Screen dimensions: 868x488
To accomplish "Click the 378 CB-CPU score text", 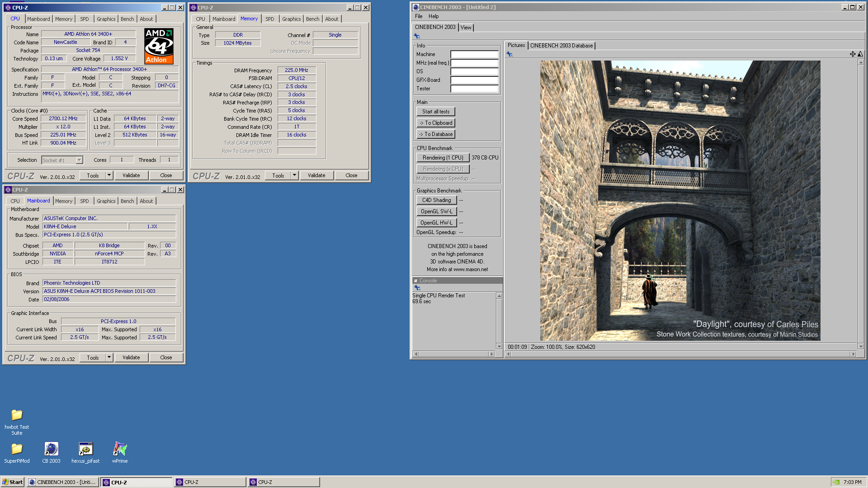I will pos(485,158).
